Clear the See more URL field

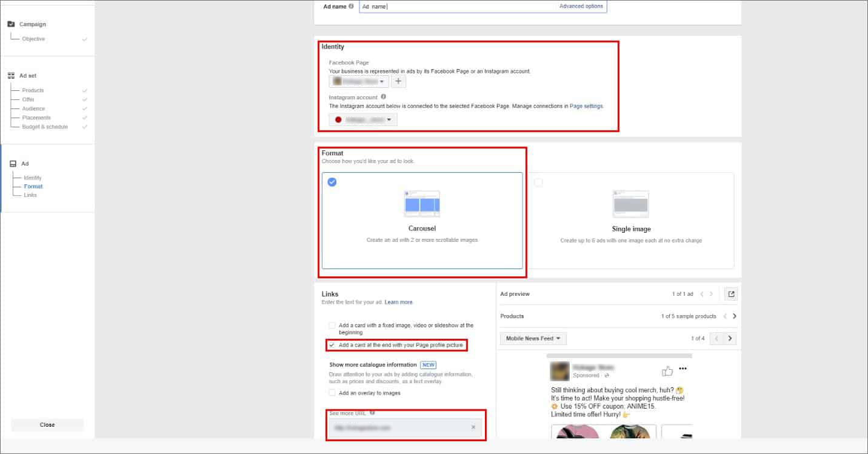473,427
